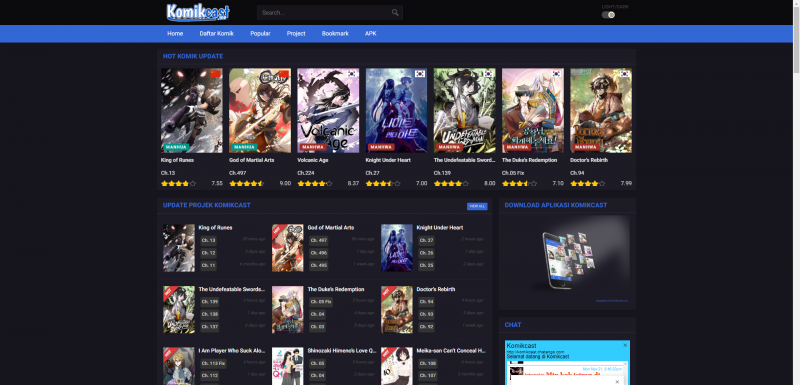
Task: Open Doctor's Rebirth Ch. 94
Action: pyautogui.click(x=427, y=302)
